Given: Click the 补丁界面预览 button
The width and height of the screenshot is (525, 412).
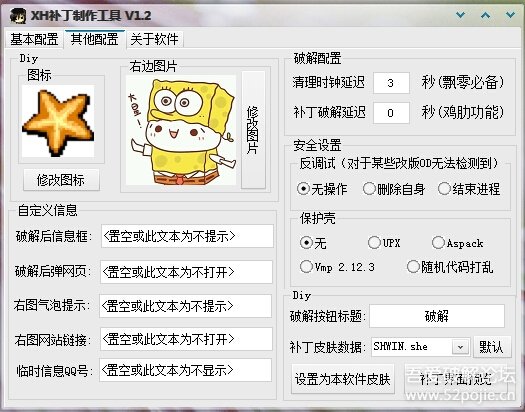Looking at the screenshot, I should coord(456,379).
